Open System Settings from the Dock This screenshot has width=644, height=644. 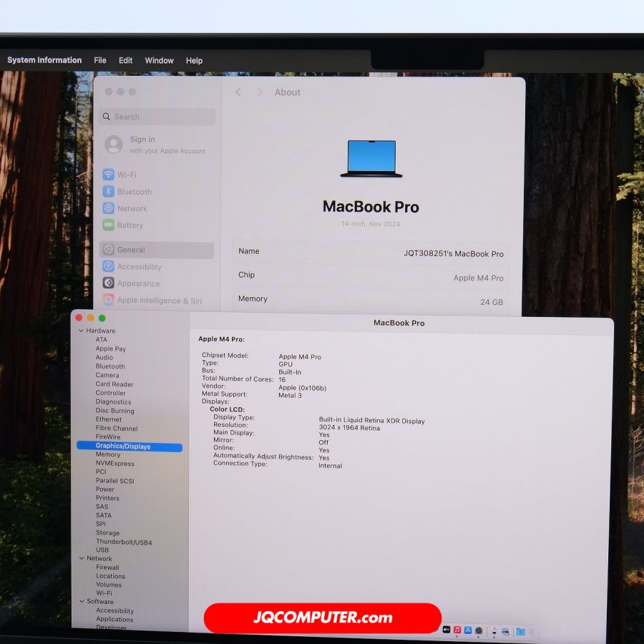click(479, 630)
